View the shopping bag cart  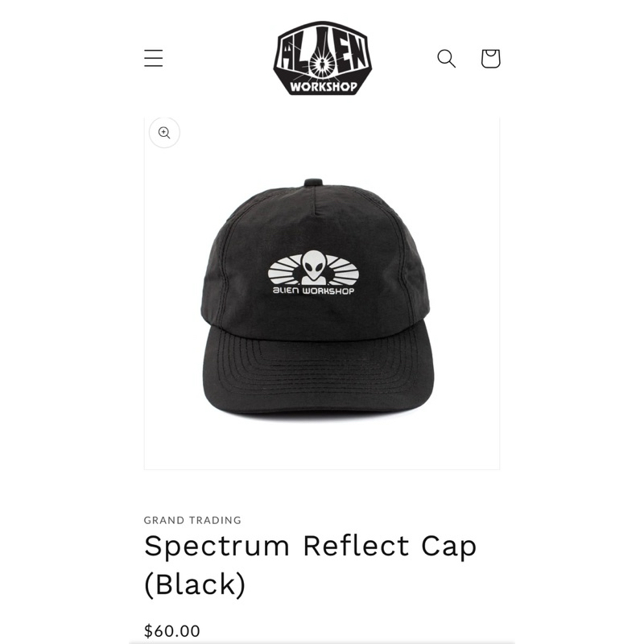click(490, 58)
